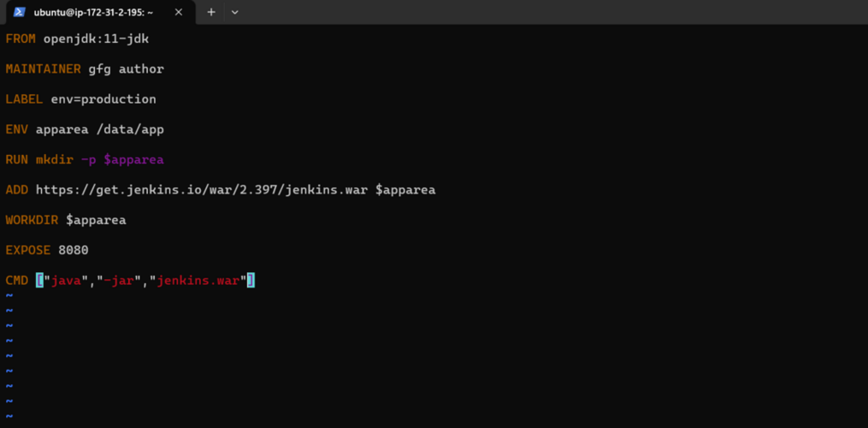The width and height of the screenshot is (868, 428).
Task: Click the mkdir command in RUN line
Action: click(54, 159)
